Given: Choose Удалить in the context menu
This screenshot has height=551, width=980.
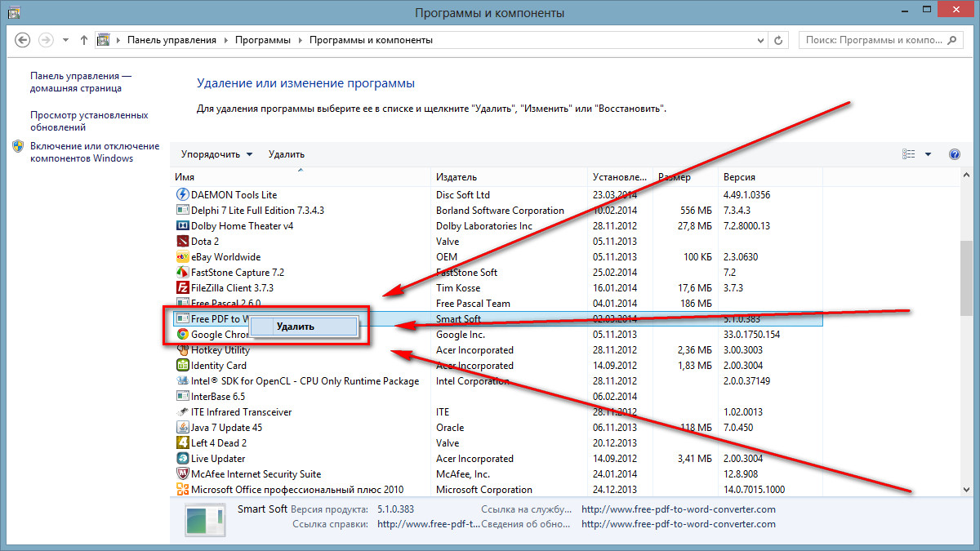Looking at the screenshot, I should click(x=303, y=327).
